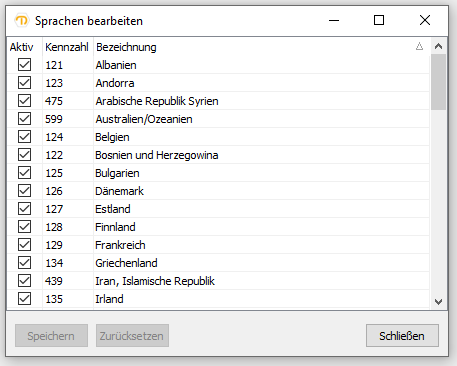Toggle the Aktiv checkbox for Belgien
Viewport: 457px width, 366px height.
pos(24,137)
